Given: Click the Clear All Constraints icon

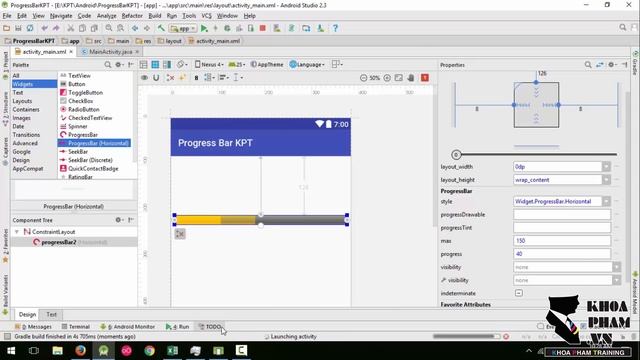Looking at the screenshot, I should click(x=171, y=78).
